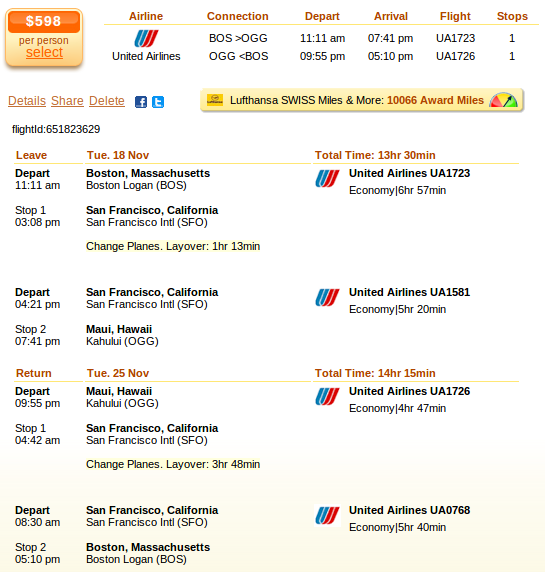Click the Depart column header

click(322, 16)
